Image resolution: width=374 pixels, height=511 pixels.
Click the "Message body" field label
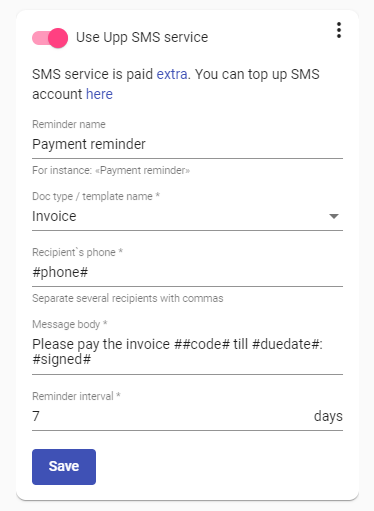(69, 324)
